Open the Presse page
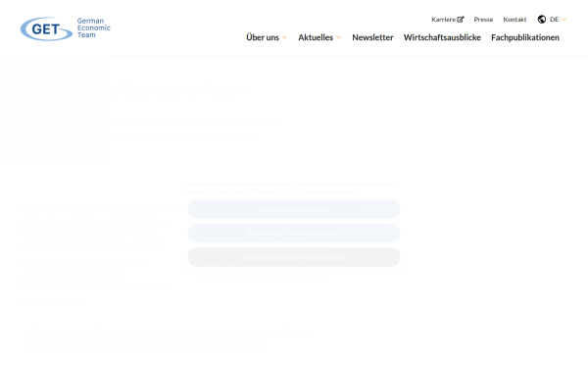 pyautogui.click(x=483, y=20)
